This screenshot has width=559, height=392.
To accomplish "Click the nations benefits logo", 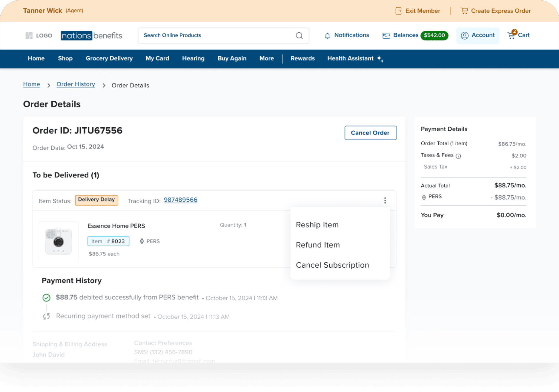I will point(91,35).
